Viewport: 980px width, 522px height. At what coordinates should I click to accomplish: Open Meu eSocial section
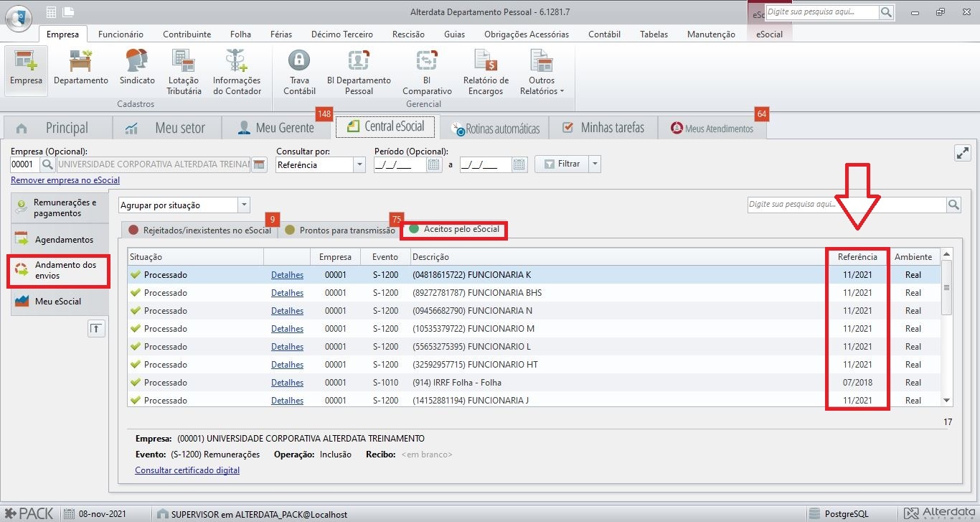pos(59,302)
